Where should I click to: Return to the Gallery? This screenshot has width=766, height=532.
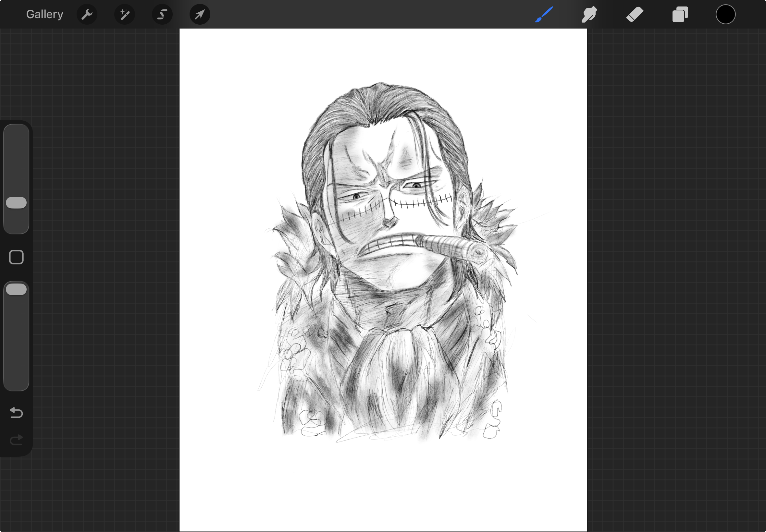pyautogui.click(x=45, y=14)
